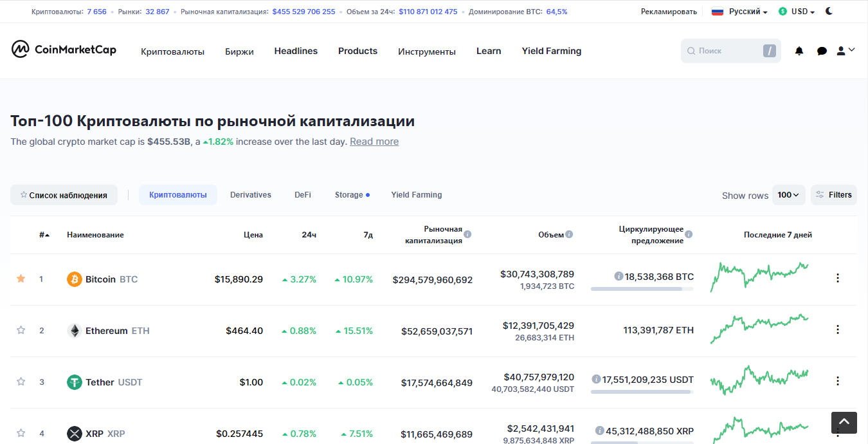
Task: Sort by Цена price column
Action: [x=253, y=235]
